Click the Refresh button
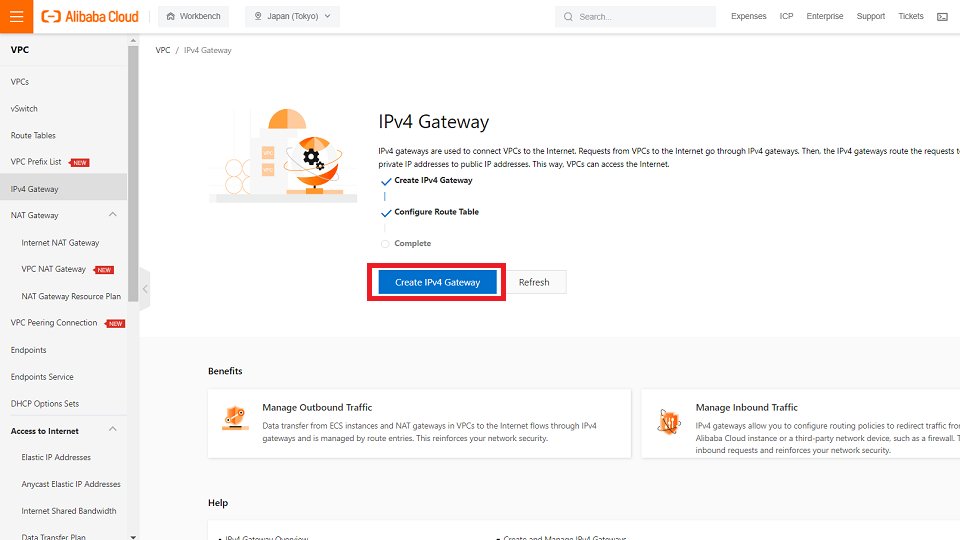The width and height of the screenshot is (960, 540). click(534, 282)
